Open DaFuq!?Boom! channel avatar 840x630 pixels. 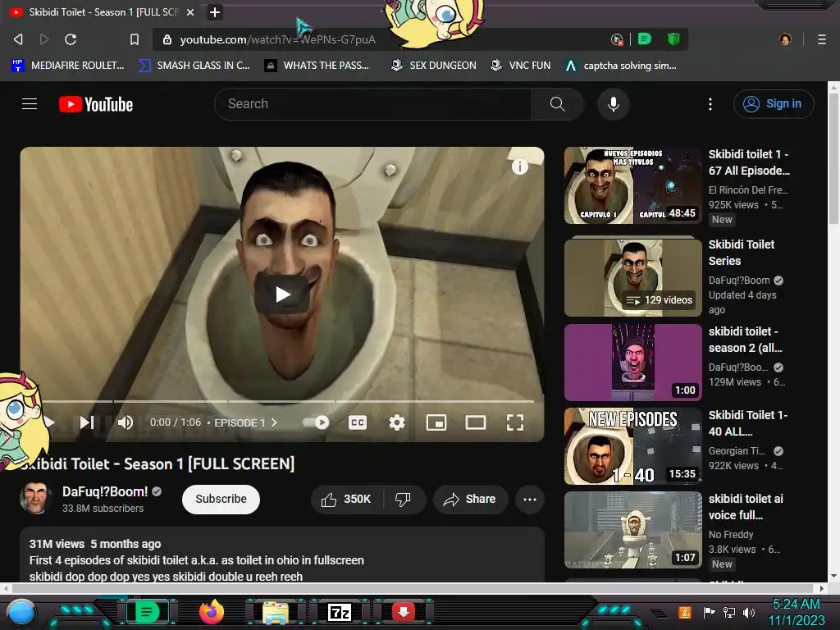(x=35, y=498)
